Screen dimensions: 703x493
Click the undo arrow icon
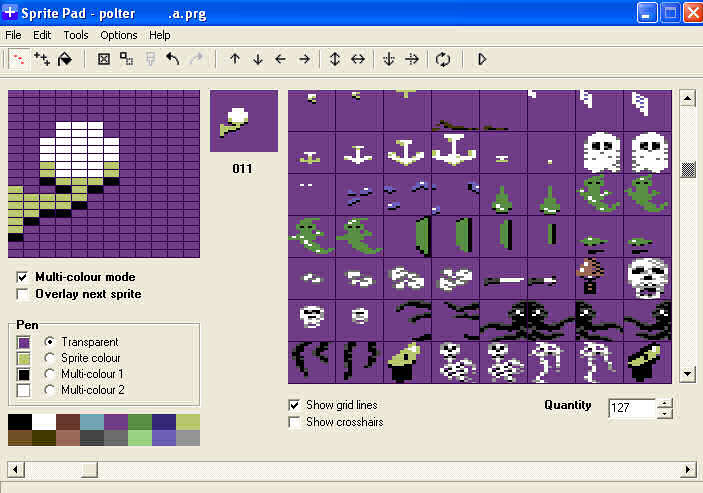[x=173, y=59]
